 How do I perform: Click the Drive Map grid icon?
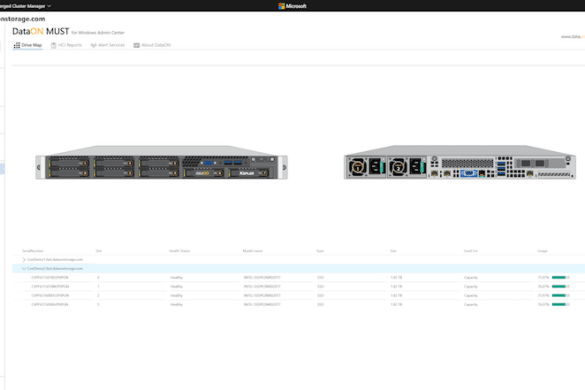(17, 45)
